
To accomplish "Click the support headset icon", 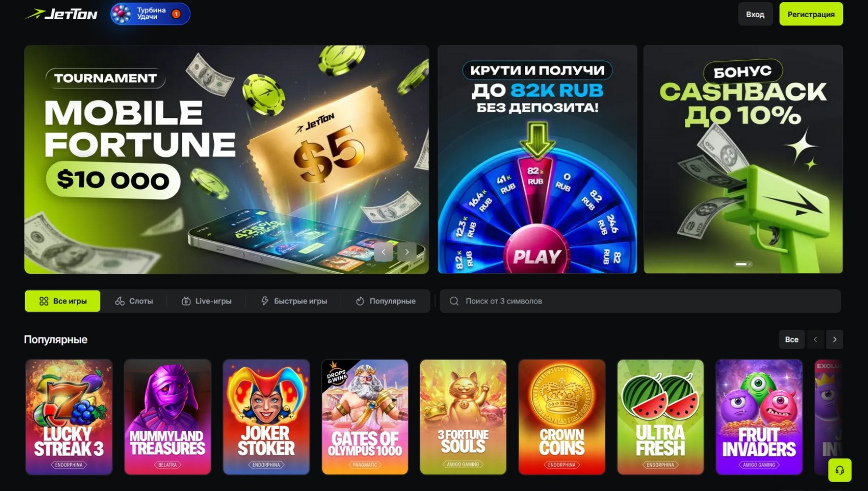I will (839, 470).
